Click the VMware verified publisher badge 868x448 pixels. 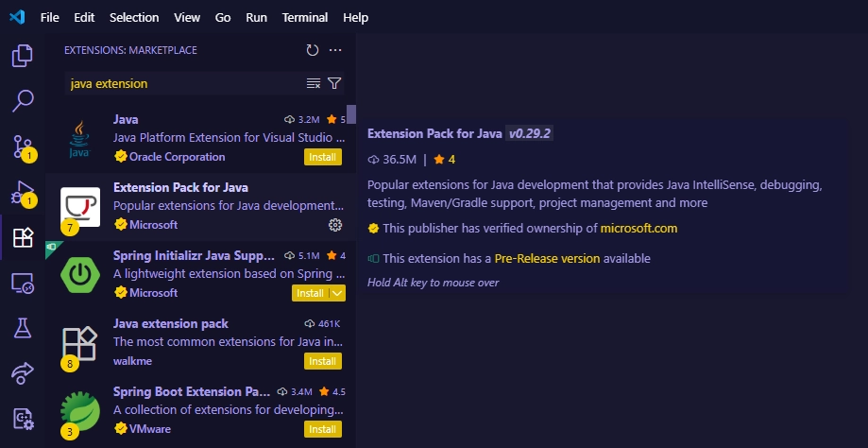click(x=121, y=428)
